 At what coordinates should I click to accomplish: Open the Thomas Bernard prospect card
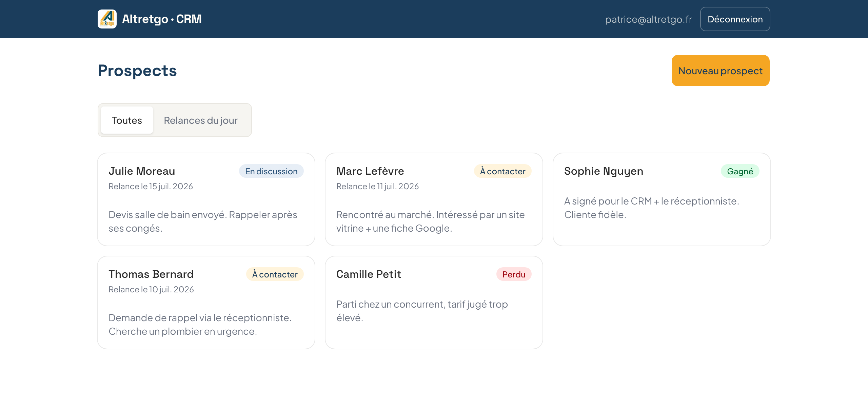(206, 303)
